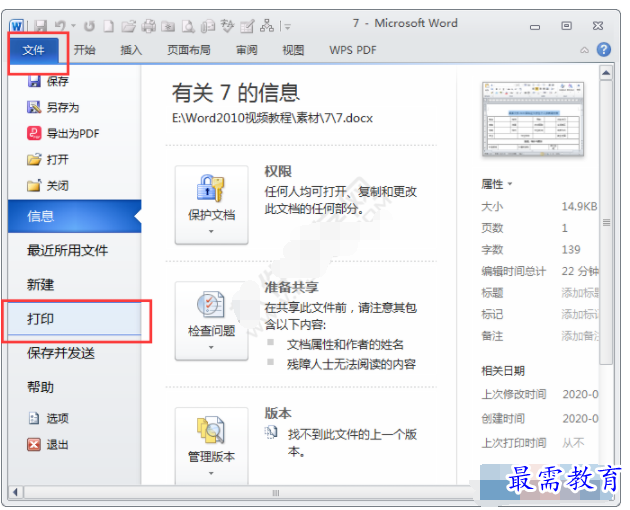The height and width of the screenshot is (510, 630).
Task: Switch to the 开始 ribbon tab
Action: click(x=85, y=50)
